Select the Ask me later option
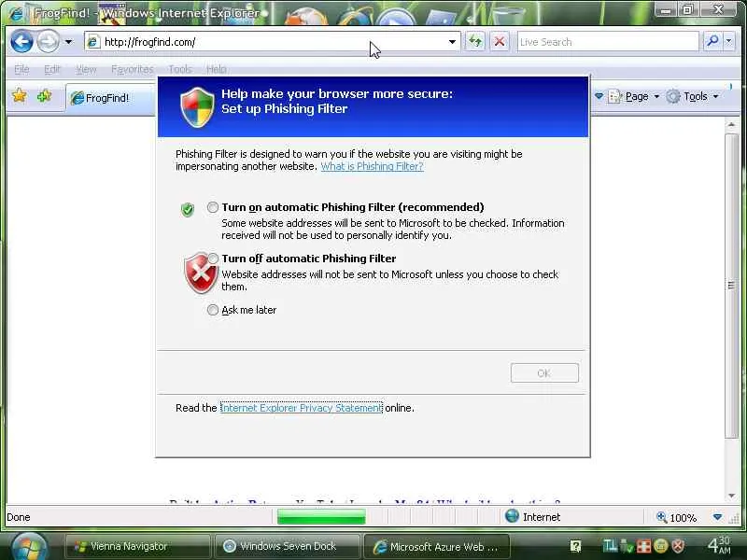 click(213, 310)
